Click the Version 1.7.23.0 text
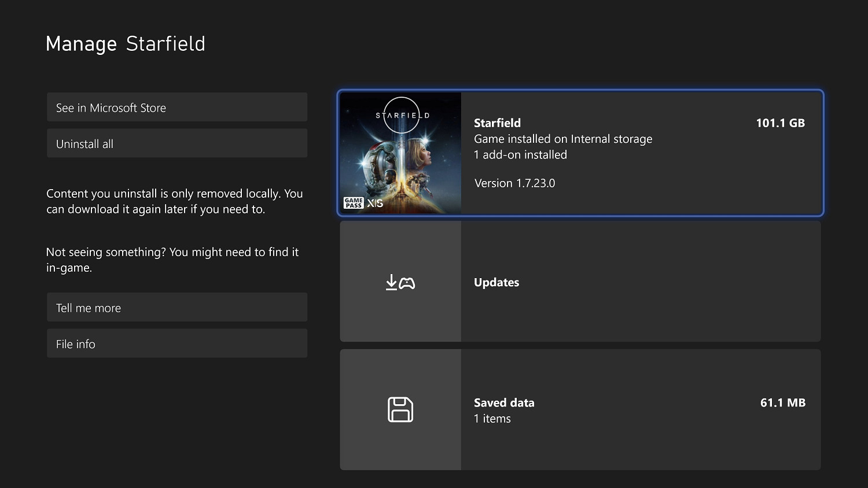This screenshot has height=488, width=868. tap(514, 183)
